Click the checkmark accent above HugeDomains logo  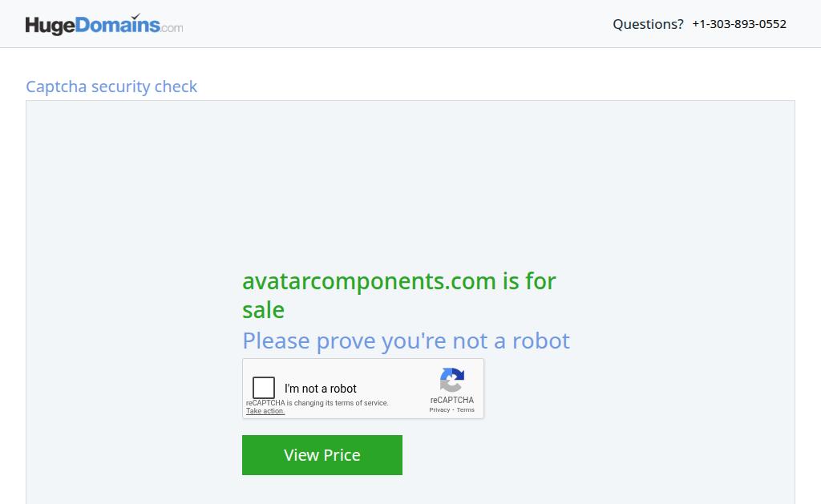click(135, 15)
